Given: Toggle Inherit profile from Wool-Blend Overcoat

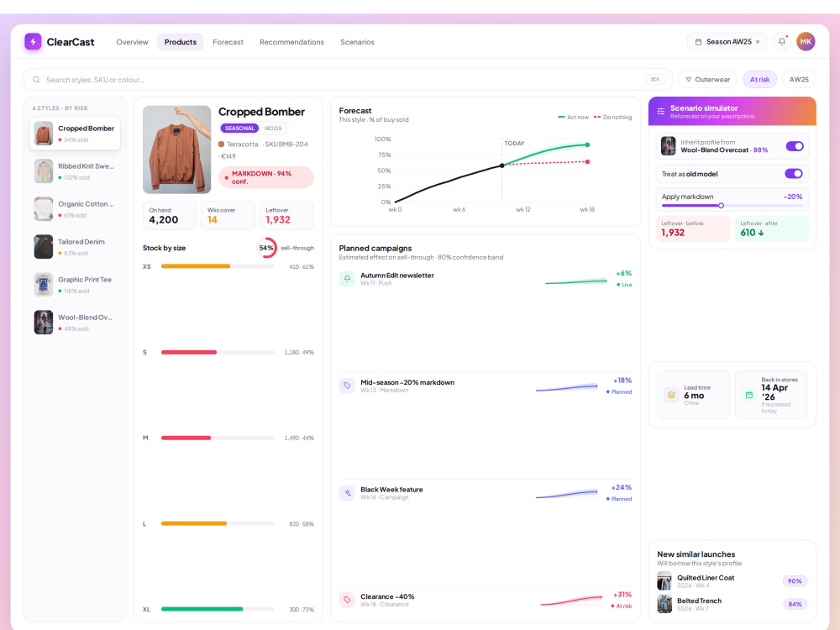Looking at the screenshot, I should tap(795, 146).
